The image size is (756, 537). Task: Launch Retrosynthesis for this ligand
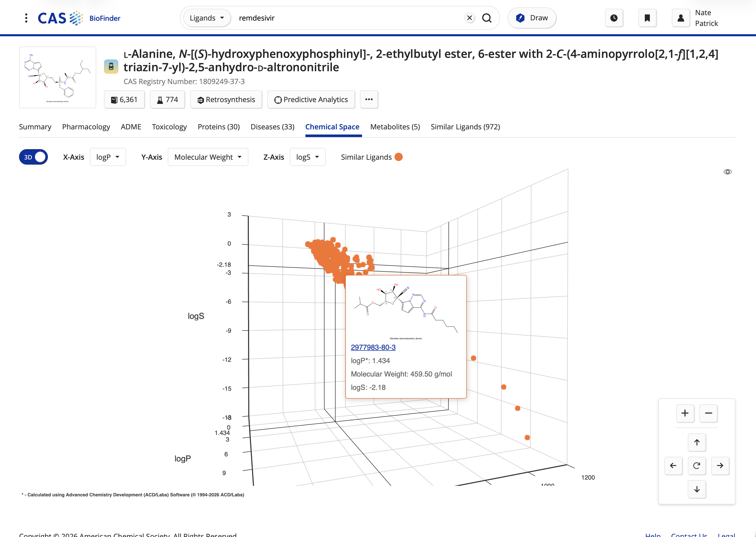(226, 100)
